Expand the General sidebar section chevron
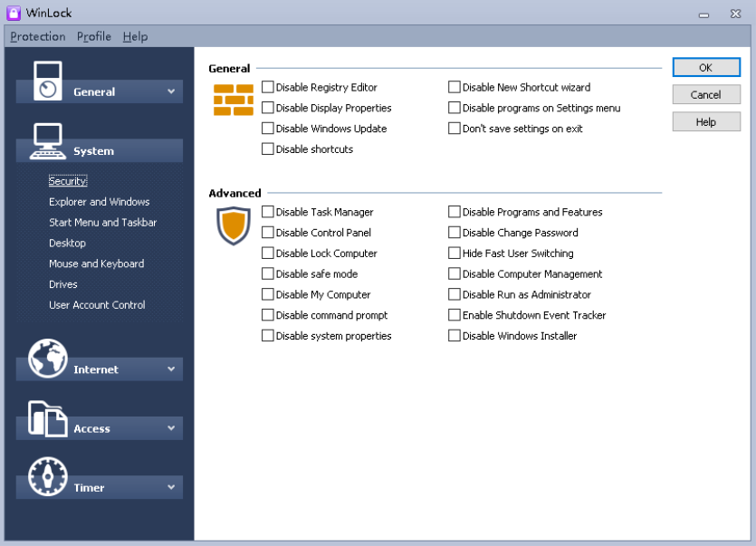 [171, 91]
